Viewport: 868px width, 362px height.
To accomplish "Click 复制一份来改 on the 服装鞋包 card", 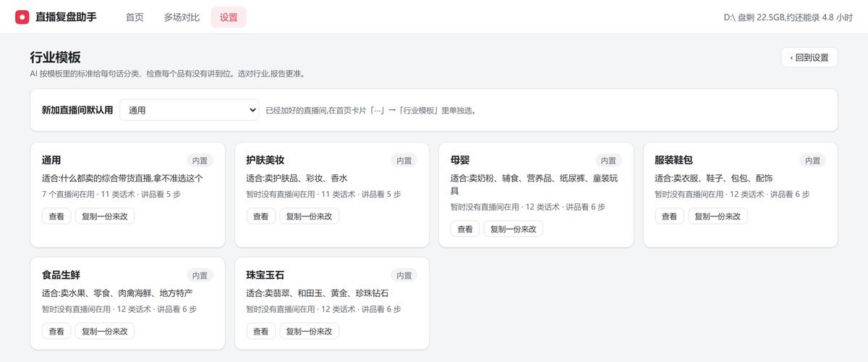I will point(718,216).
